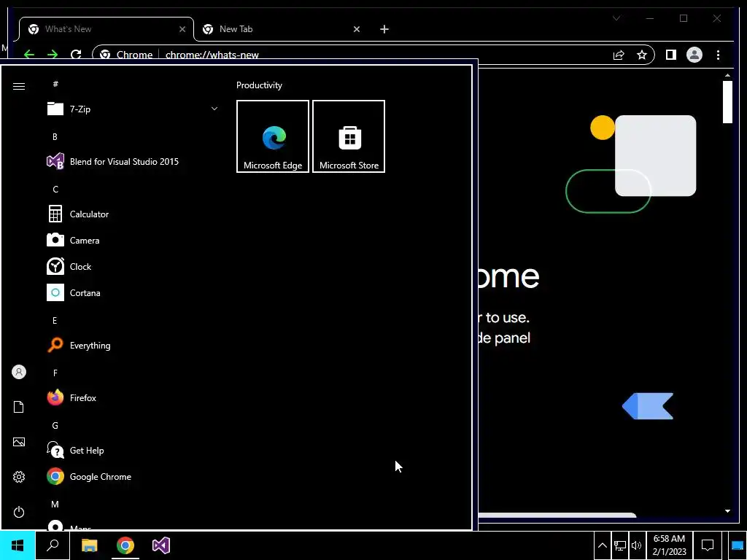The height and width of the screenshot is (560, 747).
Task: Open File Explorer from the taskbar
Action: 89,545
